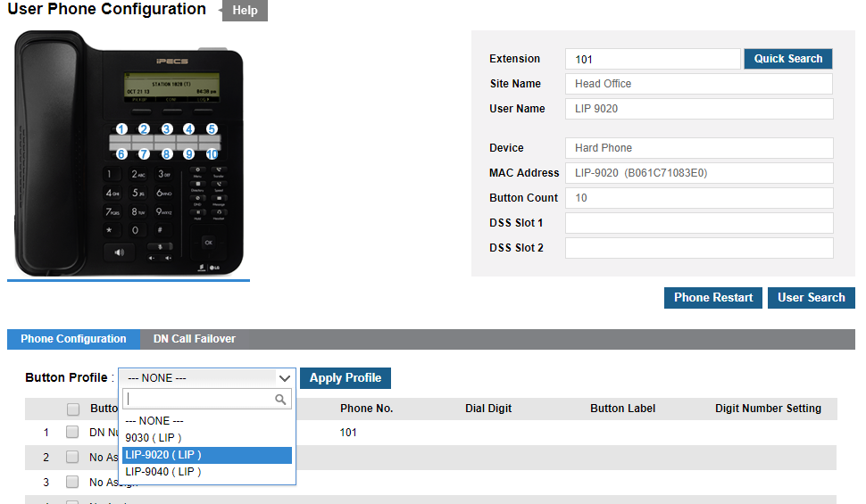Choose the 9030 ( LIP ) profile
The height and width of the screenshot is (504, 866).
pyautogui.click(x=207, y=438)
